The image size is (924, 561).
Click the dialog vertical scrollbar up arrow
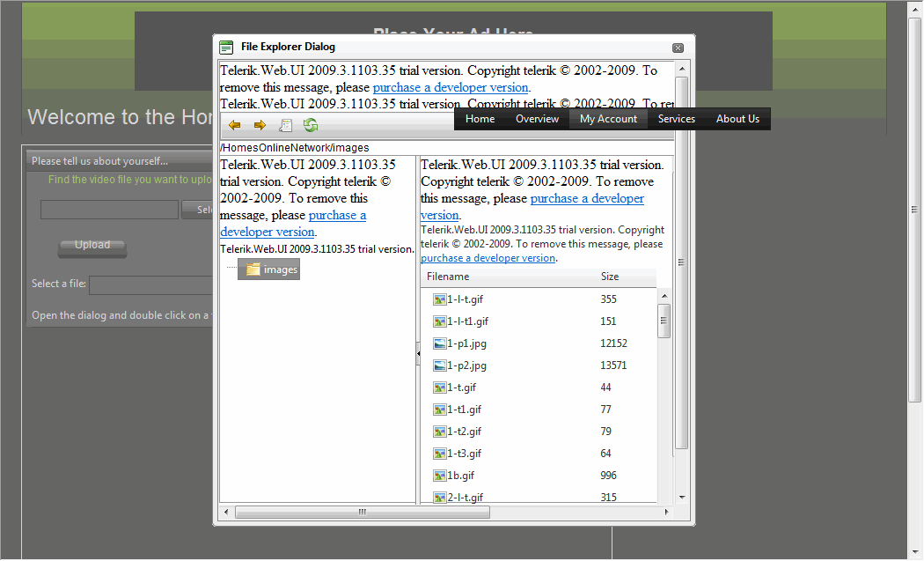(x=682, y=69)
